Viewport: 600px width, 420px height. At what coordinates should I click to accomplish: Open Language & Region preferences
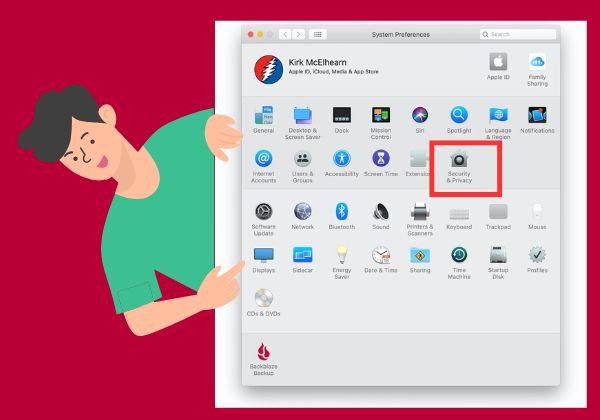pos(498,123)
